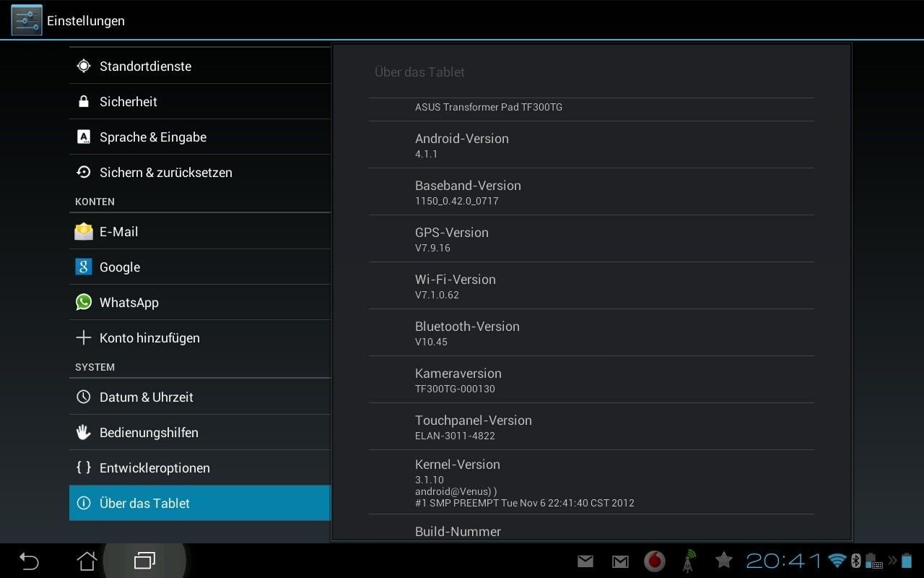Tap the keyboard dock battery icon

[x=873, y=561]
